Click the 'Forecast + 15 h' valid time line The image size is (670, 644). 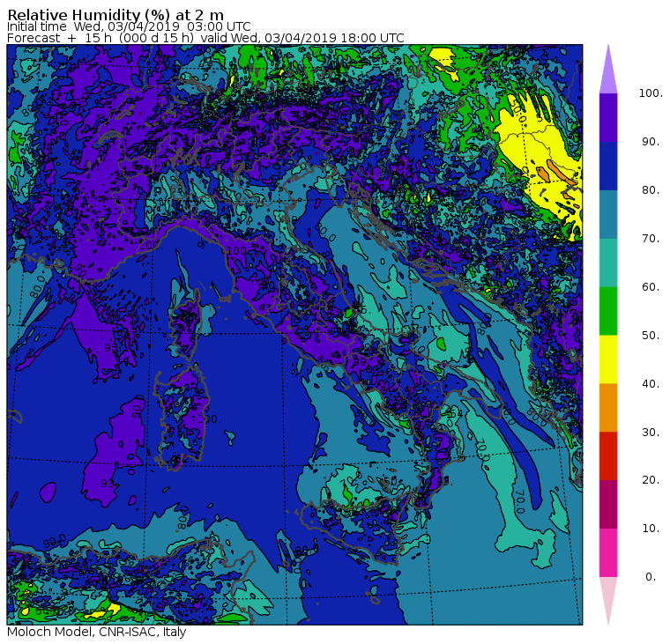pos(205,38)
